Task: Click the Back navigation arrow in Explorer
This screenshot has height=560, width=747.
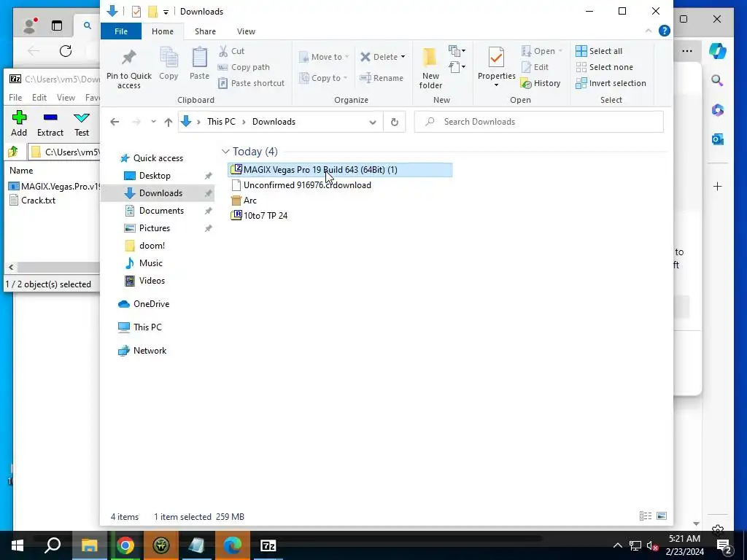Action: click(x=115, y=122)
